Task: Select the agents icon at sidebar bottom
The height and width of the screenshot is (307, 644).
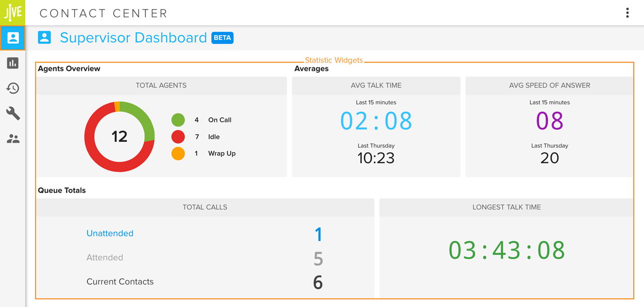Action: 12,138
